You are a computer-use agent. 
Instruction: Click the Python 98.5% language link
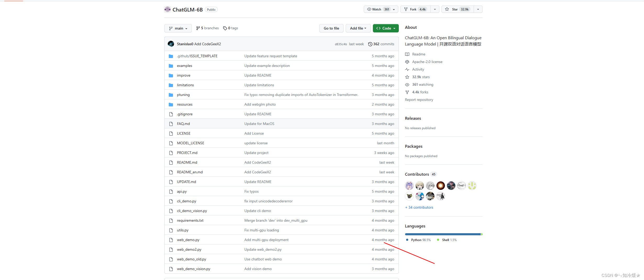click(x=418, y=240)
